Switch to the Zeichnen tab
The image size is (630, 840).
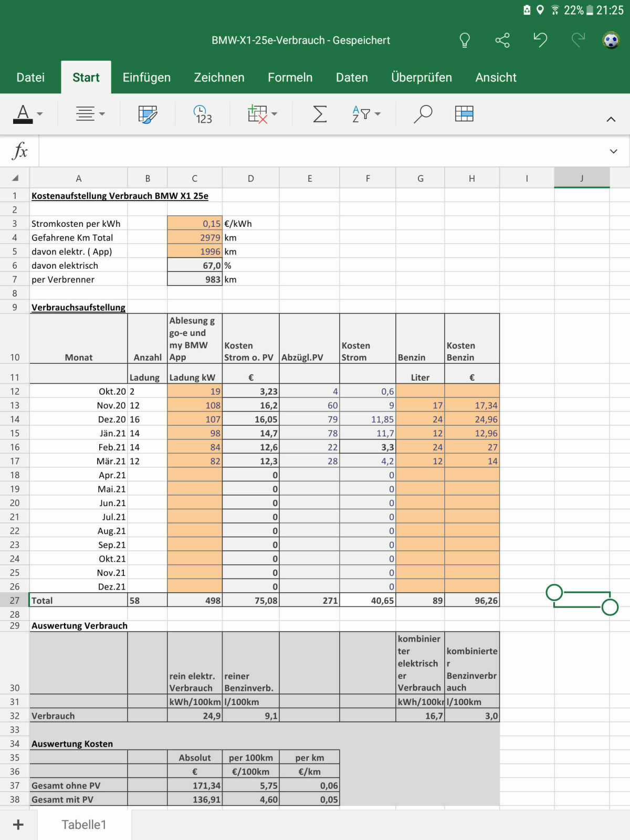(219, 78)
